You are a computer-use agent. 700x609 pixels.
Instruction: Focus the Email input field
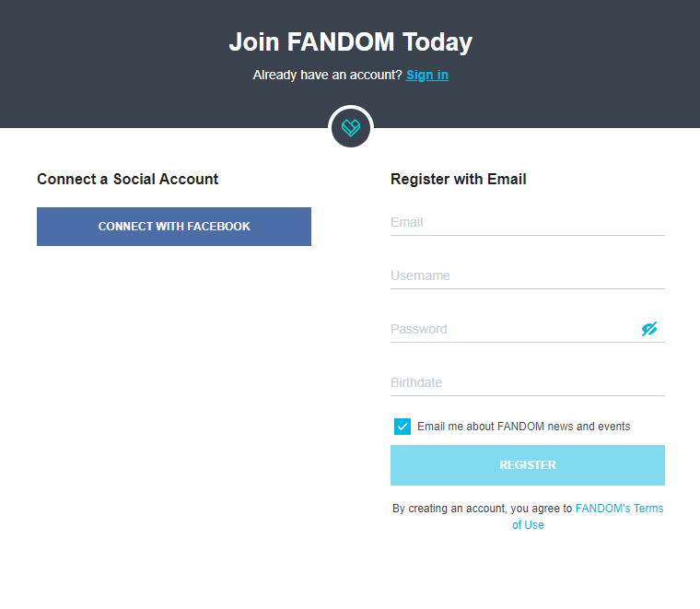[x=527, y=222]
